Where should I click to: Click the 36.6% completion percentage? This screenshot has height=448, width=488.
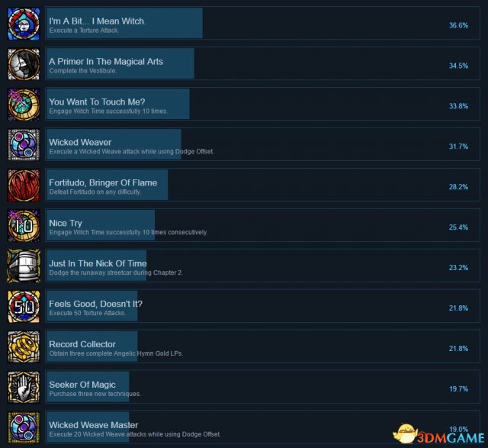(x=458, y=25)
